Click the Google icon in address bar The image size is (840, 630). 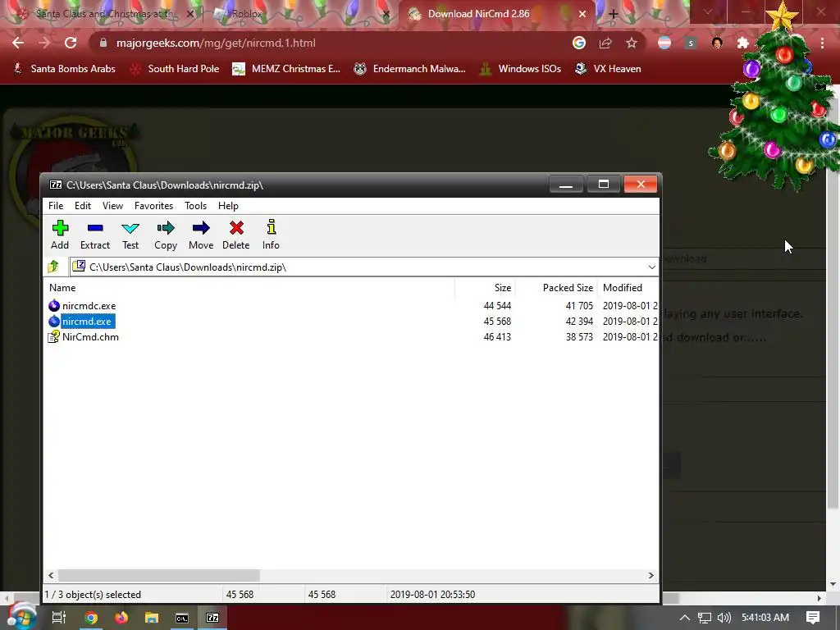[x=579, y=43]
